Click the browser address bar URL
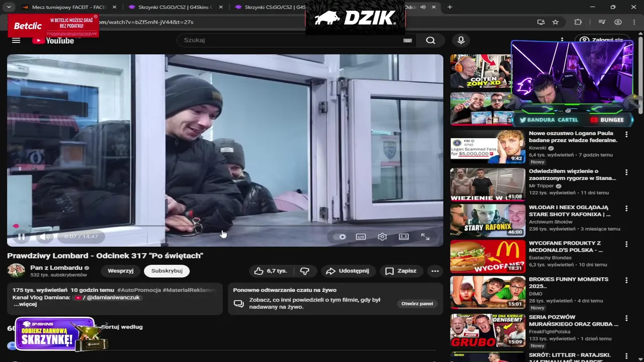 [x=146, y=22]
